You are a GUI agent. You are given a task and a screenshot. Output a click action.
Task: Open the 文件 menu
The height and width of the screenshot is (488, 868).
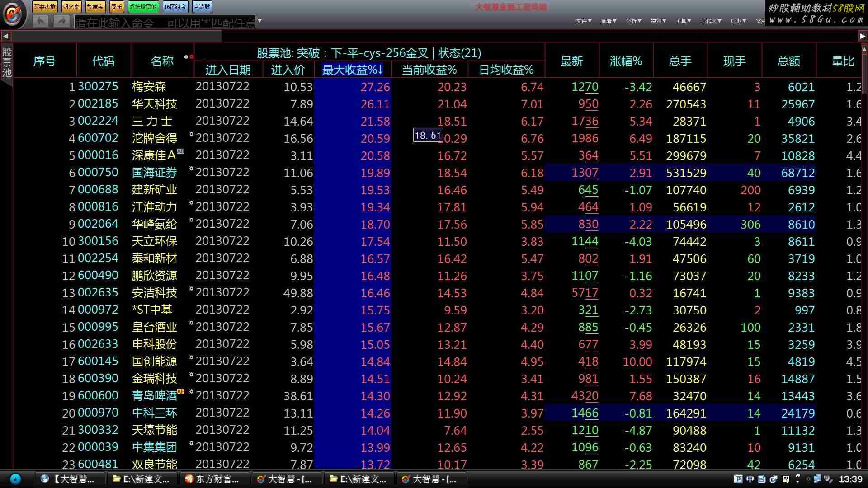tap(584, 21)
